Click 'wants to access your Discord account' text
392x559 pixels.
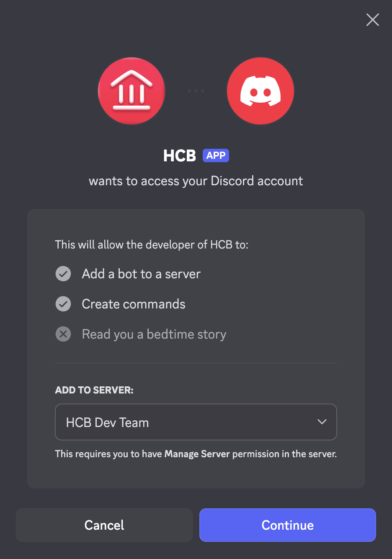[x=196, y=181]
